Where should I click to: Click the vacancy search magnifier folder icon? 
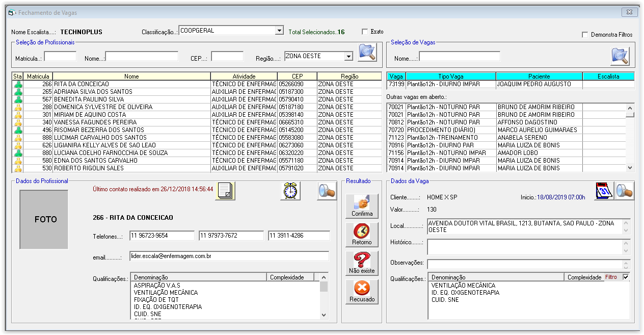point(620,56)
